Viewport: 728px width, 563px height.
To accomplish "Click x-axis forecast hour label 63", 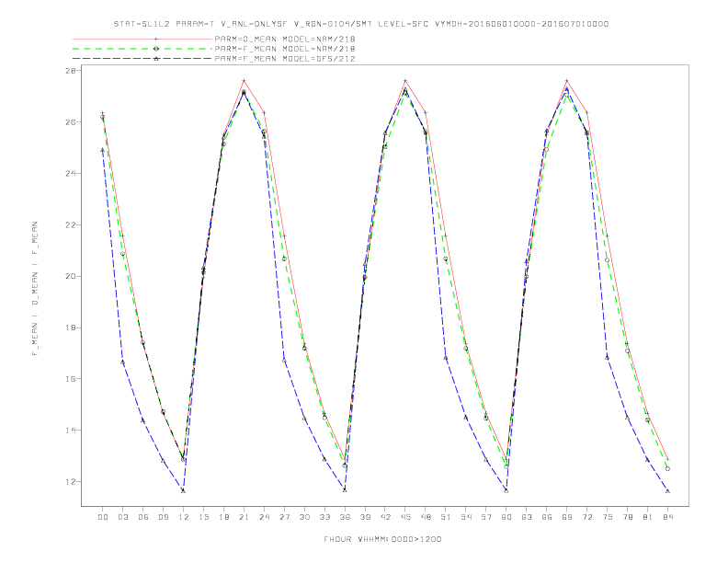I will [527, 517].
